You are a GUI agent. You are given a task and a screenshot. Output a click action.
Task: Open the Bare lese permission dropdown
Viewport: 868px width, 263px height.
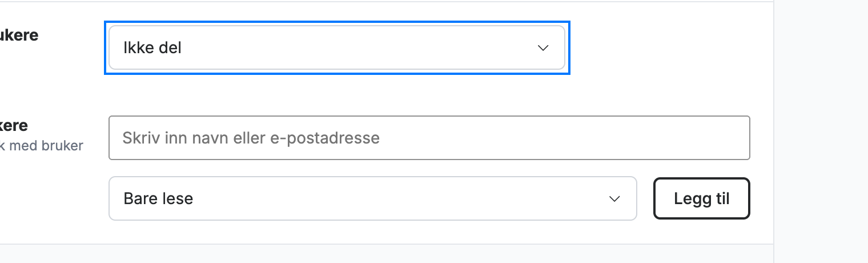click(x=372, y=198)
